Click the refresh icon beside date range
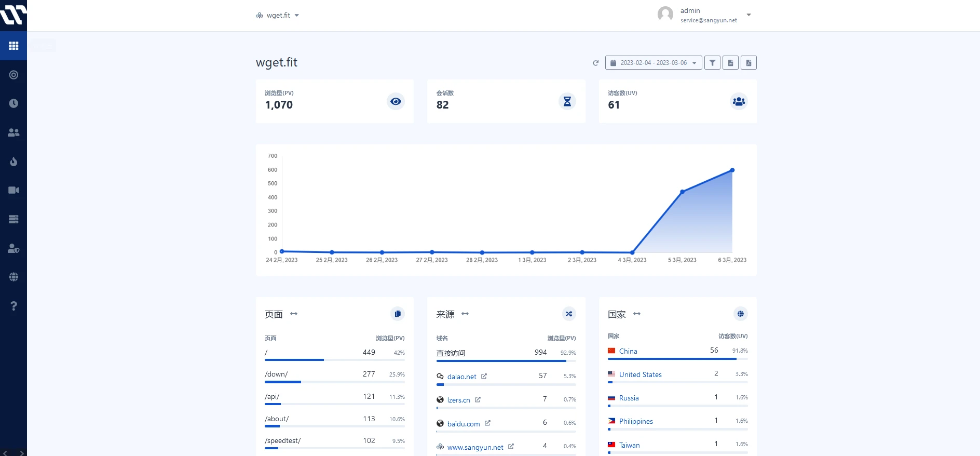 pyautogui.click(x=595, y=63)
